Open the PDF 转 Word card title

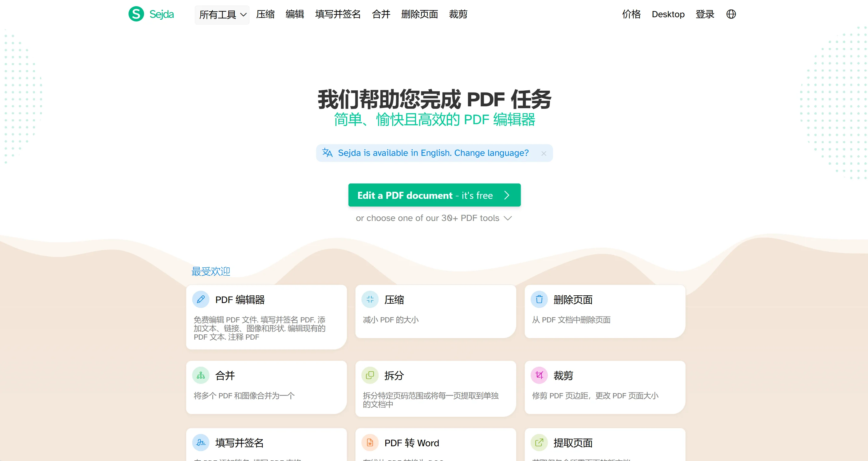[412, 443]
